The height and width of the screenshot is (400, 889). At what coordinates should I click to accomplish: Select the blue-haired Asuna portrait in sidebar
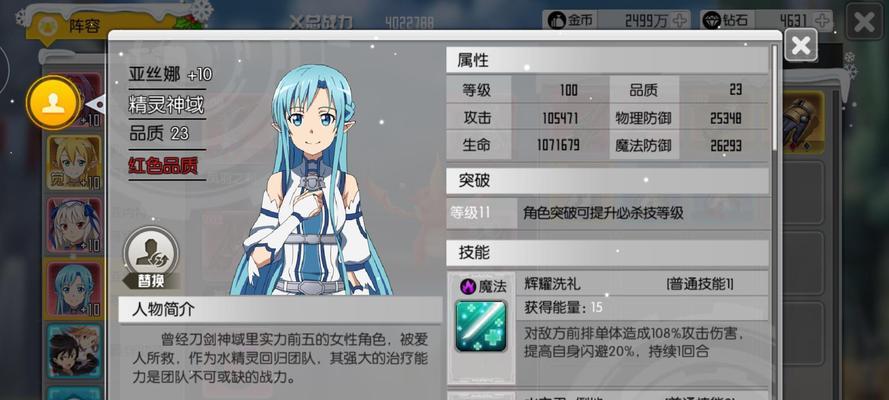point(75,288)
